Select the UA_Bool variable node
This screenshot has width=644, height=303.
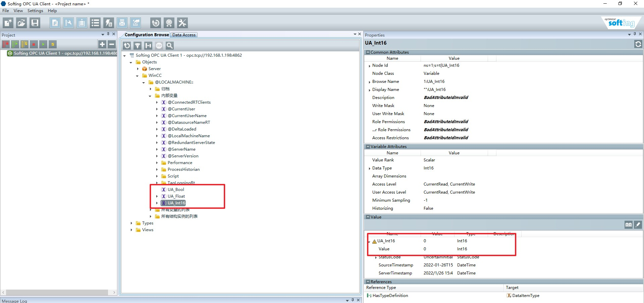point(176,190)
